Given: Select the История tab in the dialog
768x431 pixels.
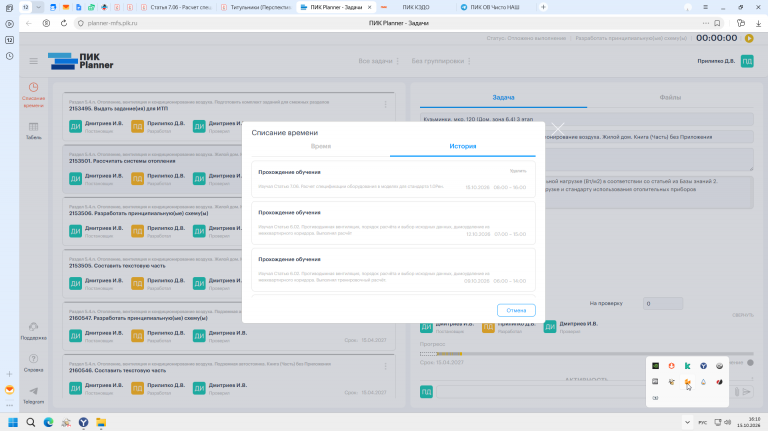Looking at the screenshot, I should [462, 146].
